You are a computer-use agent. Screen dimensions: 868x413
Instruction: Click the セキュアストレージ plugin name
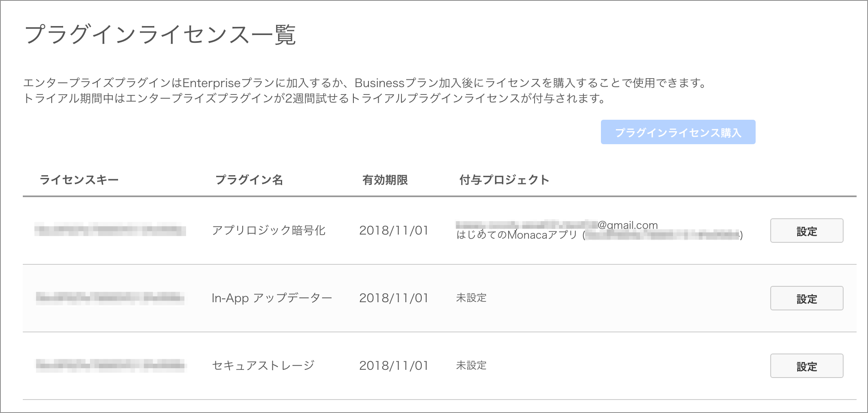tap(263, 366)
